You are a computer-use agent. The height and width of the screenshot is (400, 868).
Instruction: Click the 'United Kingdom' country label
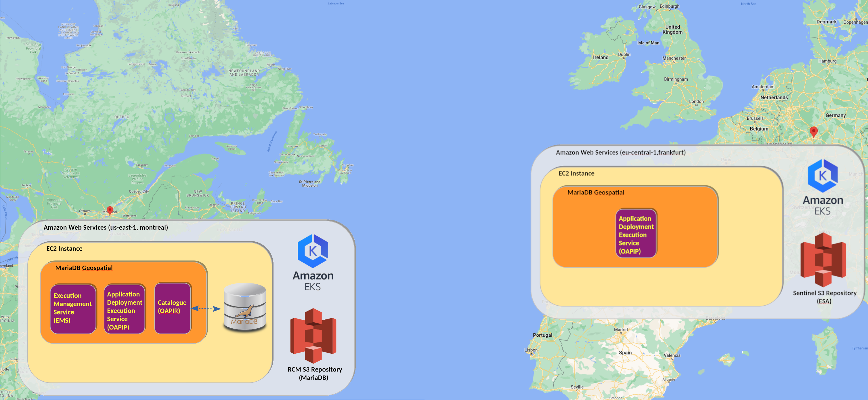tap(672, 29)
